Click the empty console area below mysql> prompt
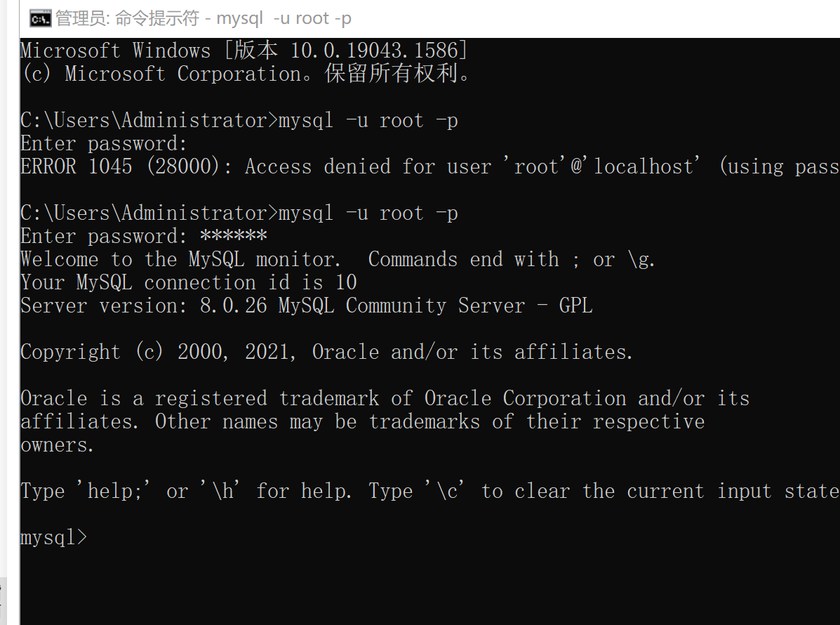 [421, 583]
